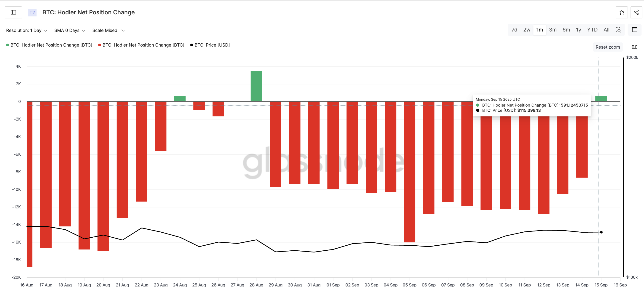The image size is (644, 294).
Task: Activate the custom zoom selection icon
Action: point(618,30)
